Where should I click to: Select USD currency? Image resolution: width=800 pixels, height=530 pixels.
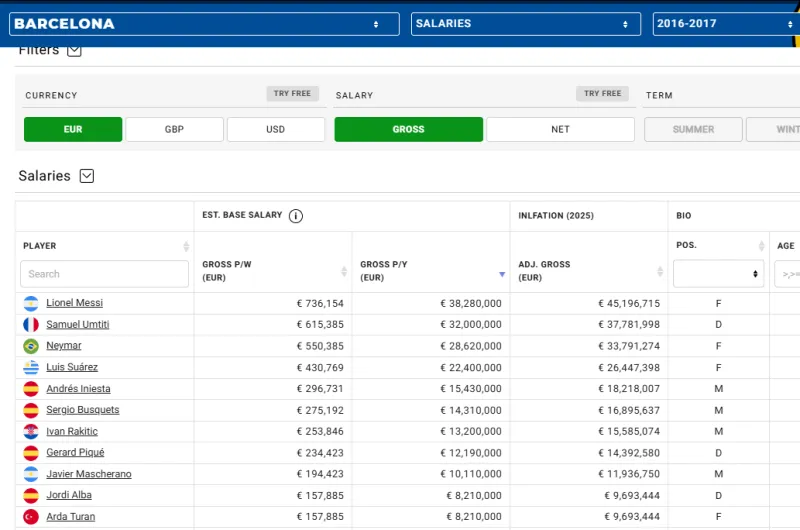(x=276, y=130)
